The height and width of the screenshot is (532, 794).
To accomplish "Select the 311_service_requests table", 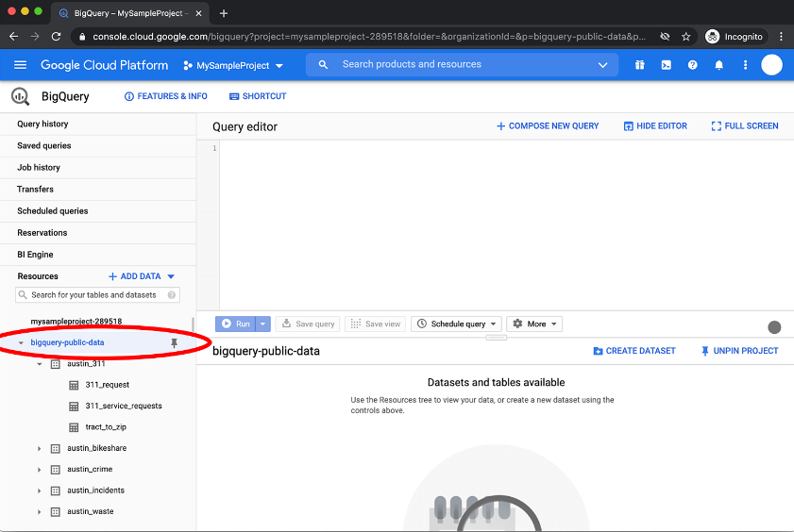I will coord(124,407).
